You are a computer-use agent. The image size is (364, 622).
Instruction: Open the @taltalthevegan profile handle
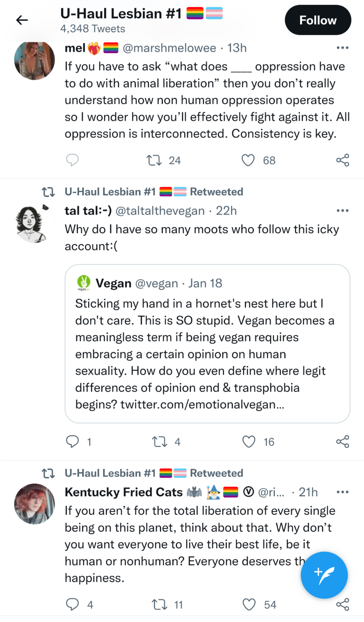(x=160, y=211)
